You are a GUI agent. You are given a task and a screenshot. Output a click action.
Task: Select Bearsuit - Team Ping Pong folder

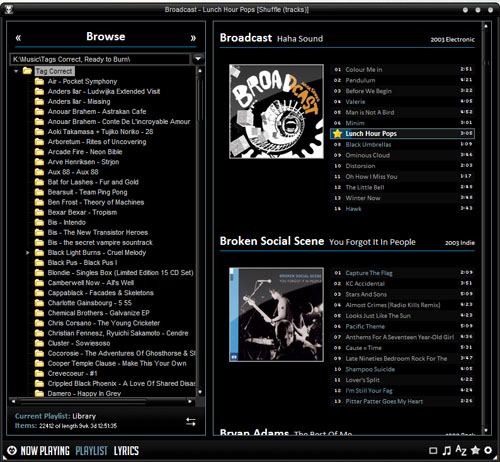click(x=87, y=192)
